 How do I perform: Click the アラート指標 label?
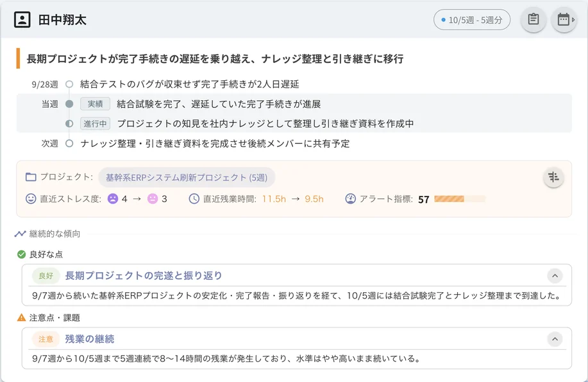point(386,199)
